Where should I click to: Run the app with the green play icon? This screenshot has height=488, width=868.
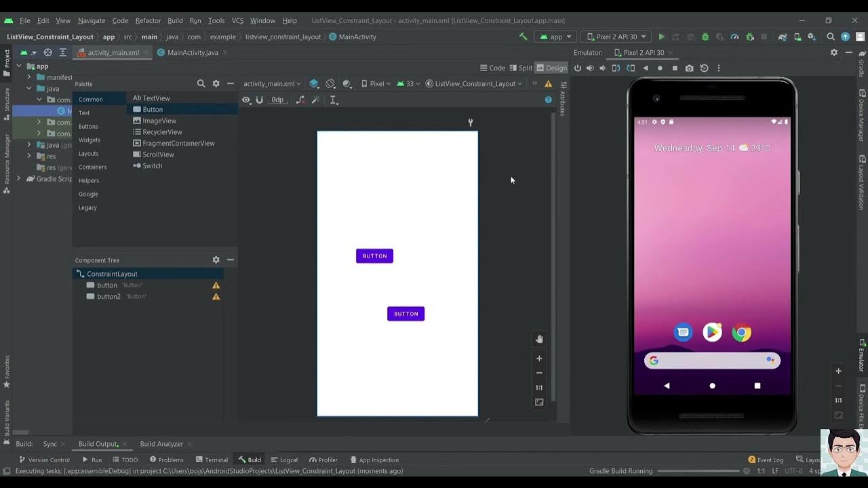pos(662,37)
